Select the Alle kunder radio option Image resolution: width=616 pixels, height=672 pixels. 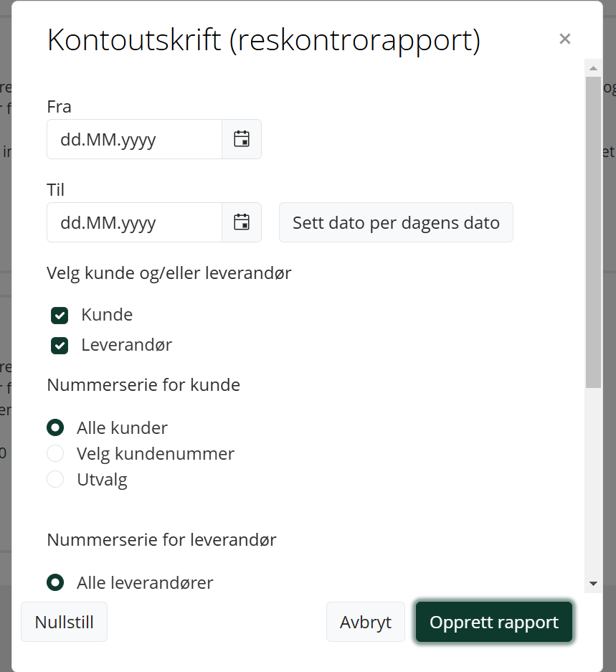click(x=55, y=427)
